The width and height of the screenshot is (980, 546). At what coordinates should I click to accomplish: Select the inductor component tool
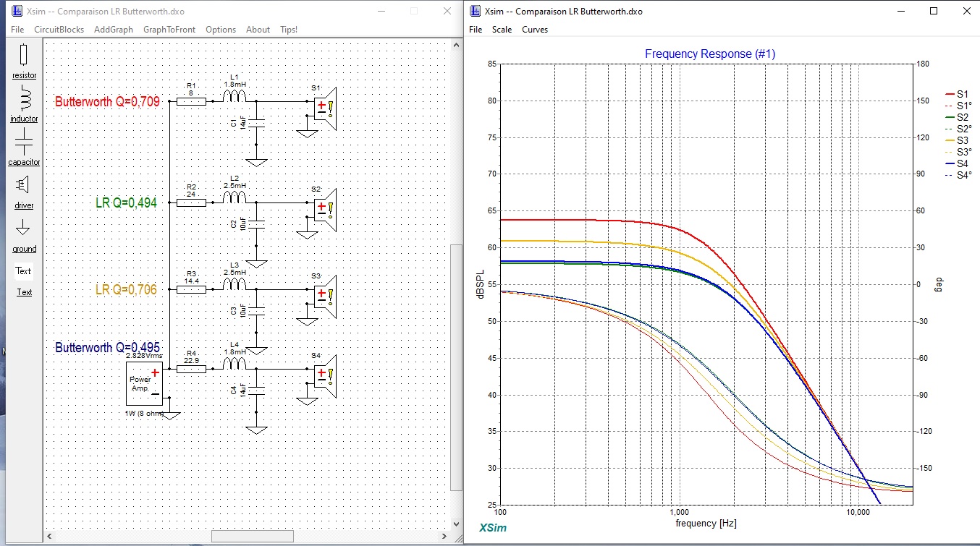pos(24,103)
